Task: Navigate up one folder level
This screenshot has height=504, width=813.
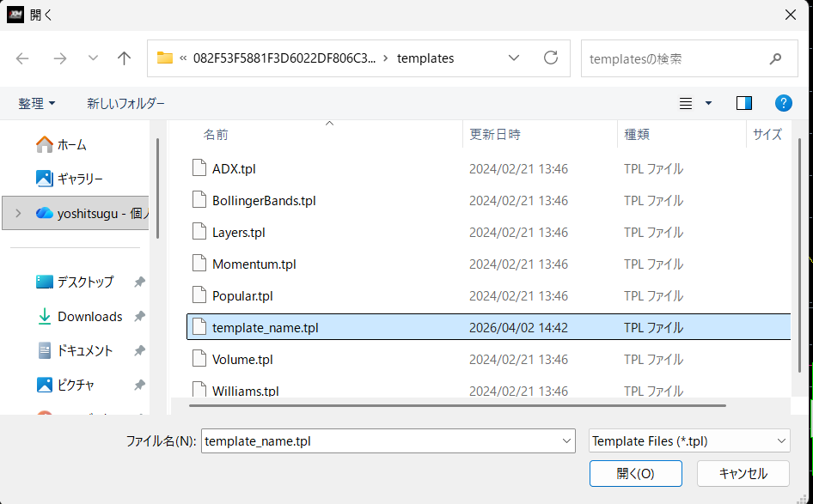Action: tap(123, 58)
